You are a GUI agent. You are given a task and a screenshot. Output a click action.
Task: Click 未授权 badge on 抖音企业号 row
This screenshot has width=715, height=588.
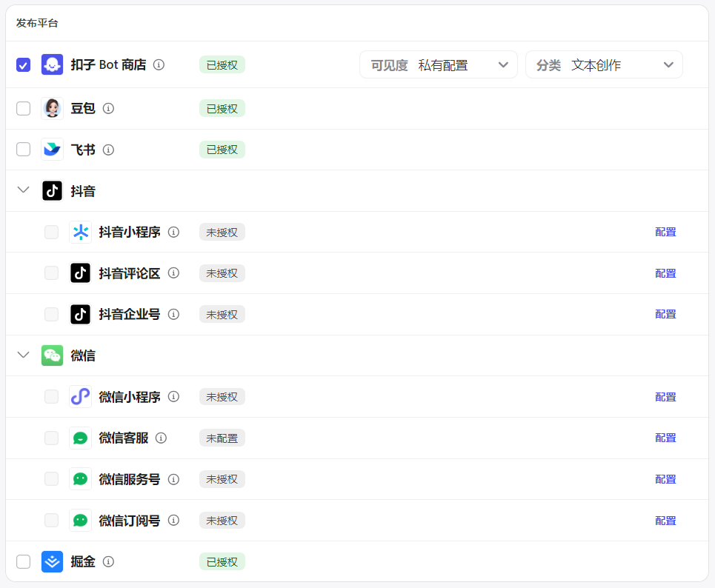(222, 314)
